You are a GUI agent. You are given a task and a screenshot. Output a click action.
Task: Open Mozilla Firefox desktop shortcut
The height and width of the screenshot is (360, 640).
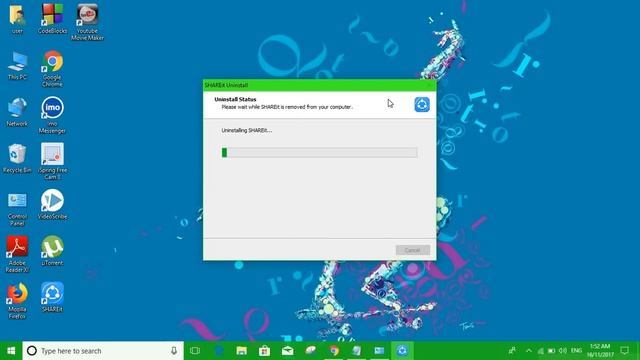[17, 300]
